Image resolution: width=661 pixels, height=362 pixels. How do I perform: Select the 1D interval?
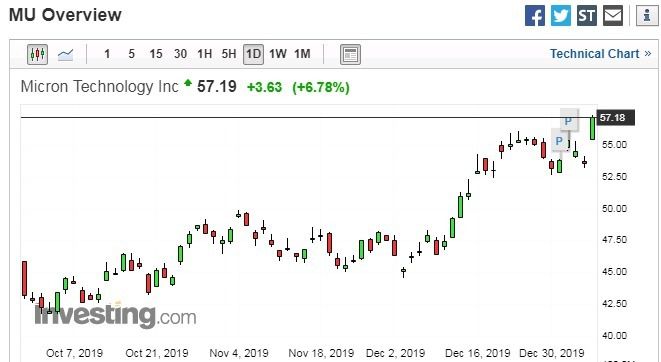point(253,54)
